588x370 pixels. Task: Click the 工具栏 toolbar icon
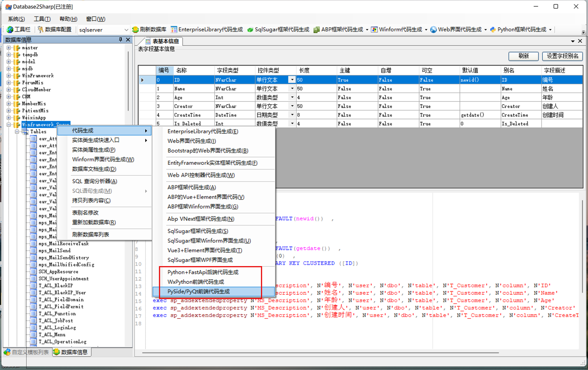coord(10,29)
